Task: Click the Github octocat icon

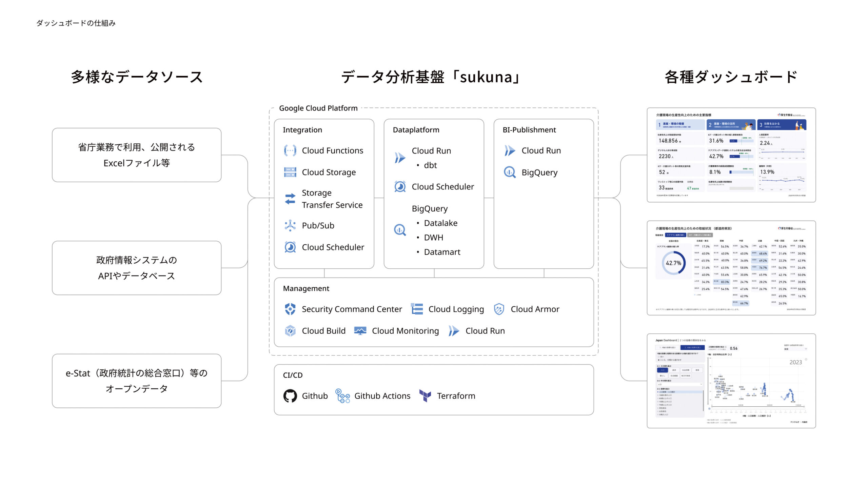Action: point(290,396)
